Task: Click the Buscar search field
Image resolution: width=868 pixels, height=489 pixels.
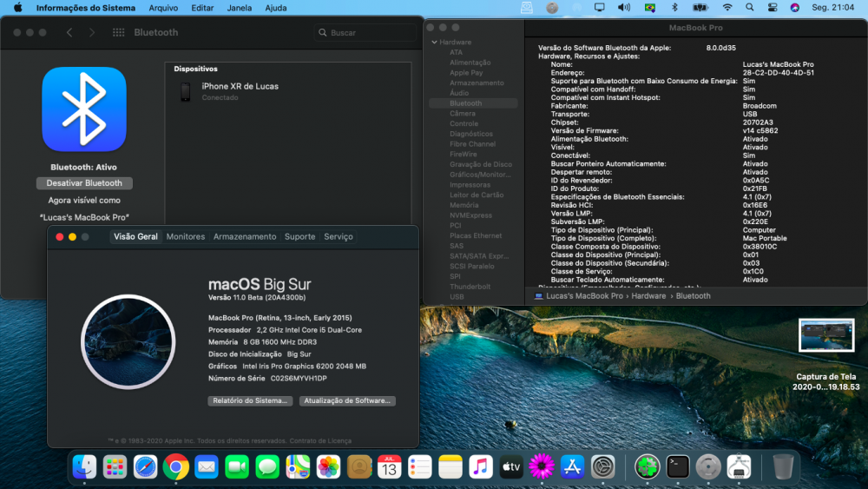Action: tap(365, 33)
